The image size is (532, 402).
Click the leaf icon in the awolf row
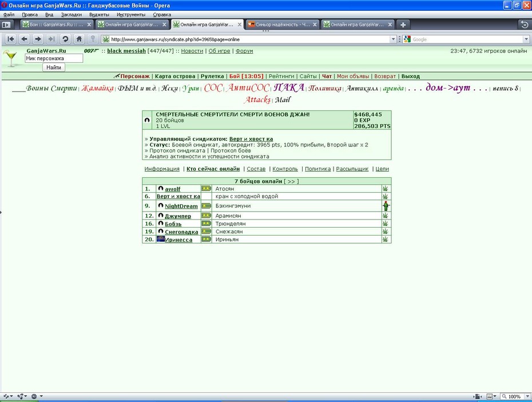(386, 188)
